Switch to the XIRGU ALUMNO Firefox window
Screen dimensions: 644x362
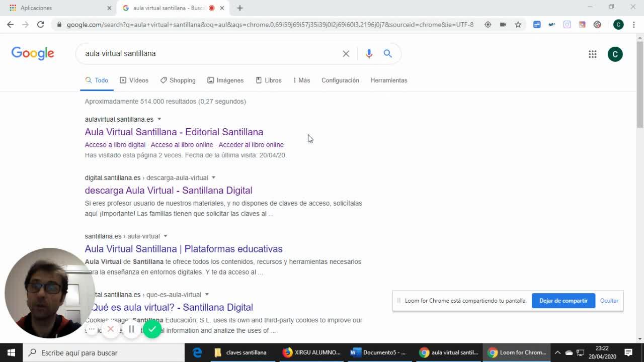(312, 352)
